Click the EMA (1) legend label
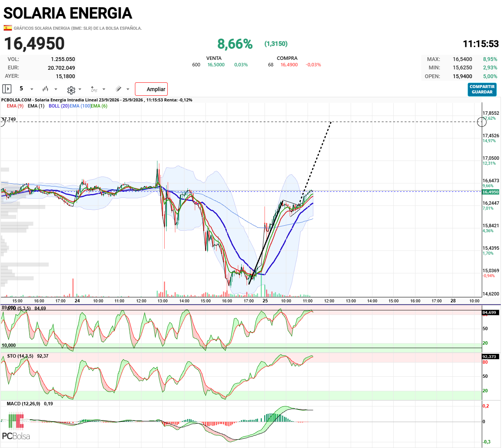Viewport: 502px width, 448px height. coord(36,106)
